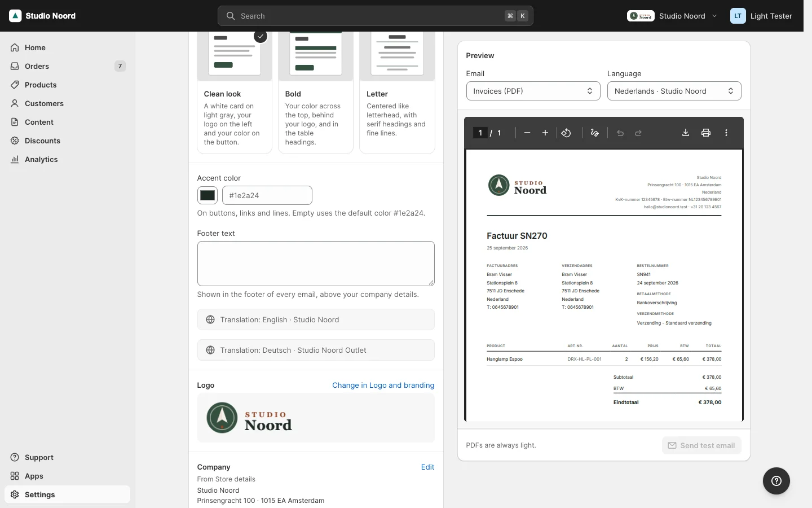The width and height of the screenshot is (812, 508).
Task: Open Analytics in sidebar
Action: [x=68, y=159]
